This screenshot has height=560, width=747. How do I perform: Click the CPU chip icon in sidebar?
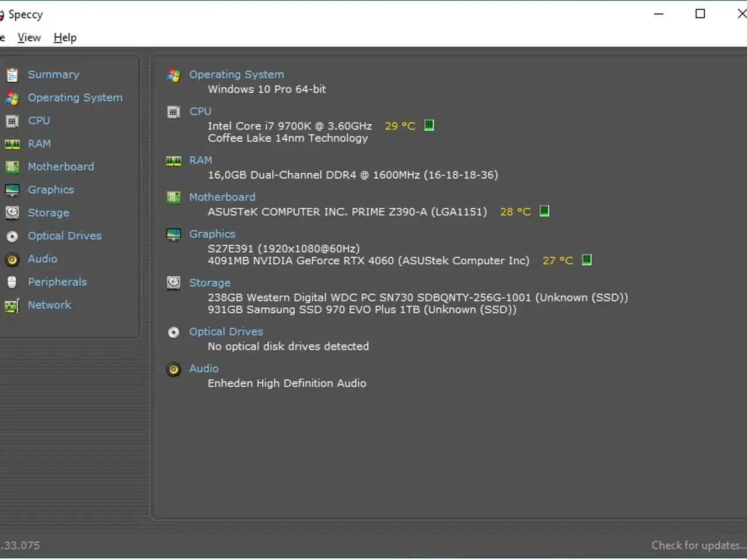pos(12,121)
